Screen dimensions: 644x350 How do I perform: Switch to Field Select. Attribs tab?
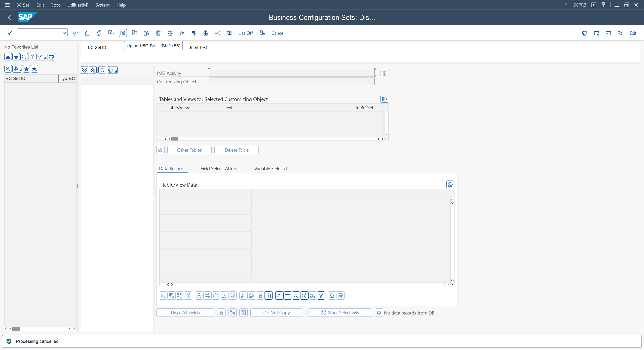coord(219,168)
